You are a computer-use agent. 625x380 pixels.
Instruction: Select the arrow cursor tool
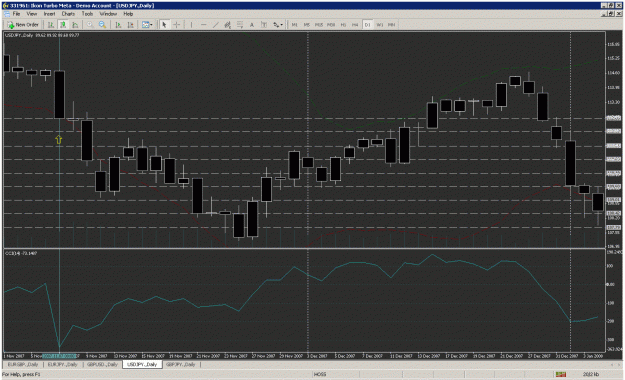click(164, 25)
